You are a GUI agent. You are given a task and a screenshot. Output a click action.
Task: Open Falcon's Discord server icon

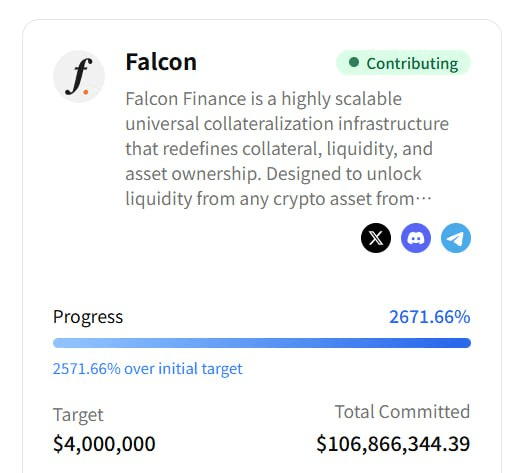pos(416,238)
